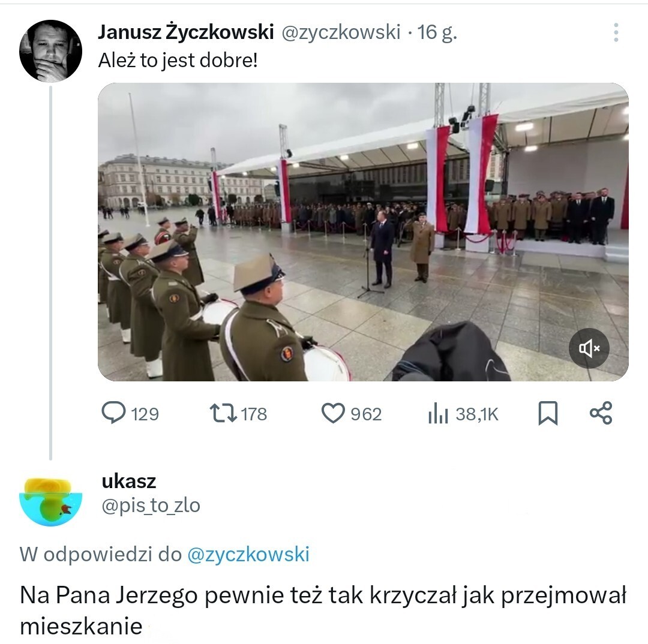Retweet the post with 178 reposts
This screenshot has width=648, height=644.
coord(223,414)
